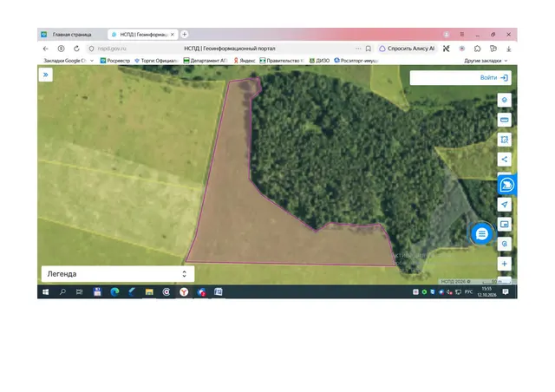Open the Росэлторг-имущество bookmark
This screenshot has height=392, width=555.
(x=356, y=61)
